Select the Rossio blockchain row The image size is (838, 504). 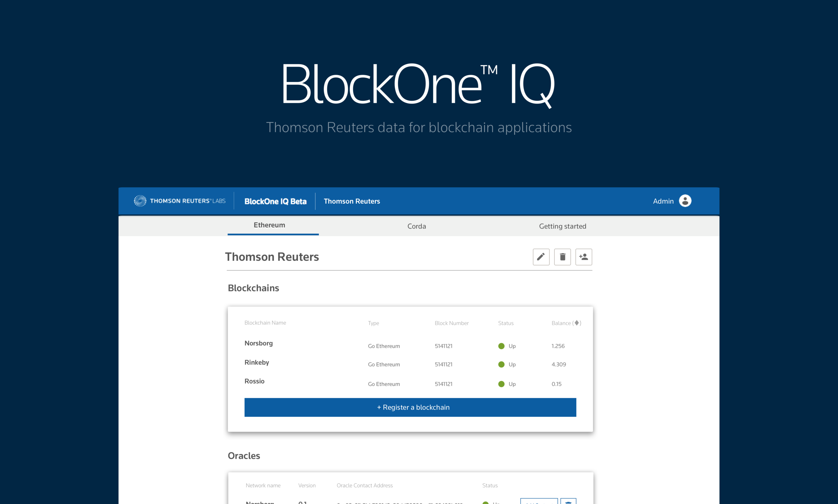coord(254,381)
